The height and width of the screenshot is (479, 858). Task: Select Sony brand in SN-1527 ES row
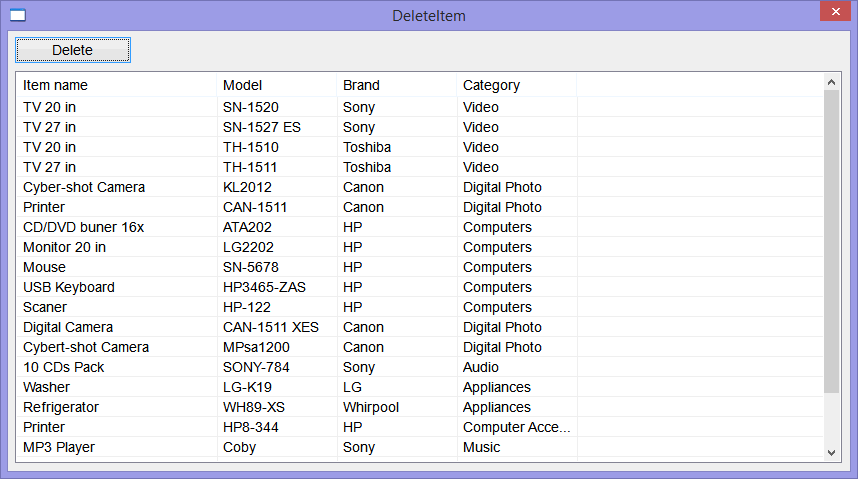click(358, 128)
